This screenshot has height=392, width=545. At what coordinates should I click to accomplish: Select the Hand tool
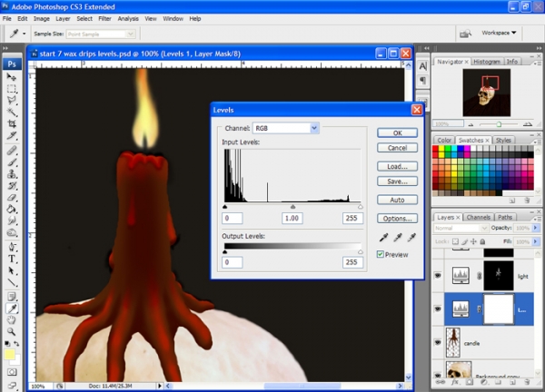12,319
